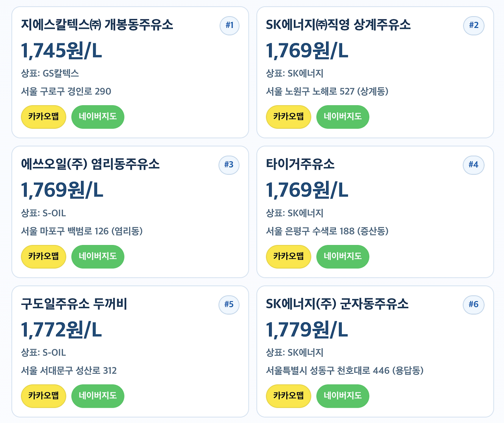Open 네이버지도 for 구도일주유소 두꺼비
504x423 pixels.
[98, 396]
